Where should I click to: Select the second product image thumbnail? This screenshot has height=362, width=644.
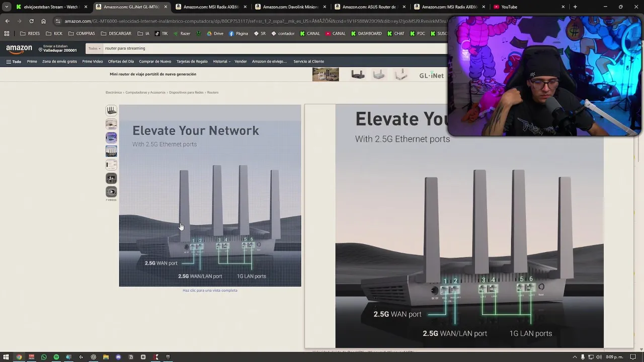(x=111, y=124)
